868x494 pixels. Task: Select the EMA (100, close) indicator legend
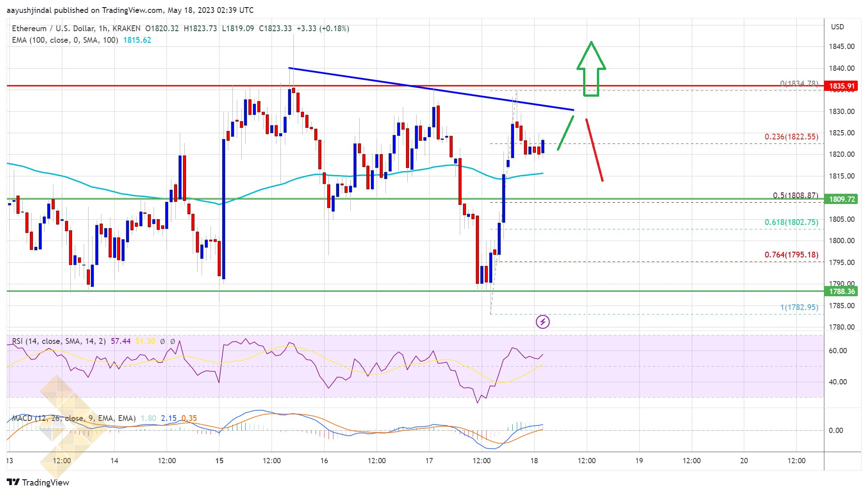pyautogui.click(x=65, y=40)
